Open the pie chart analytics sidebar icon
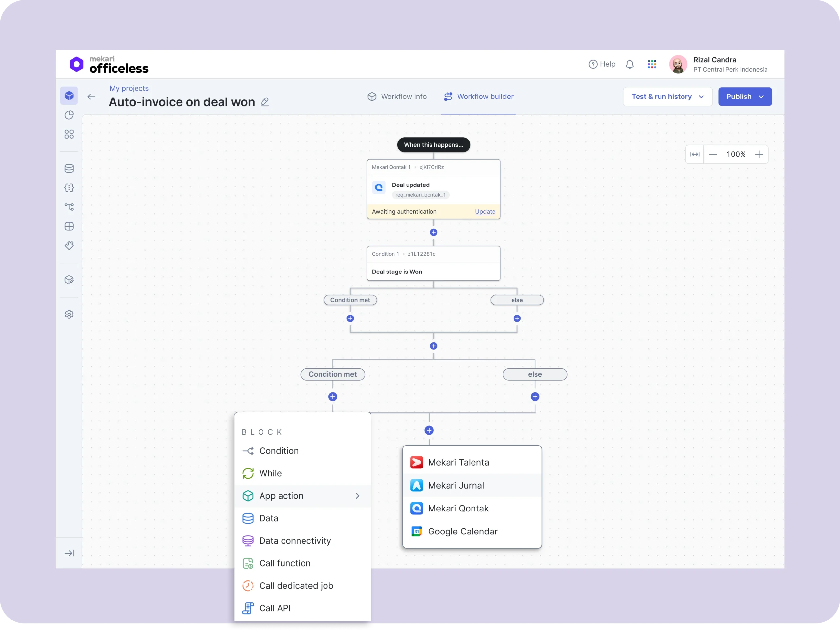This screenshot has height=631, width=840. pyautogui.click(x=69, y=115)
